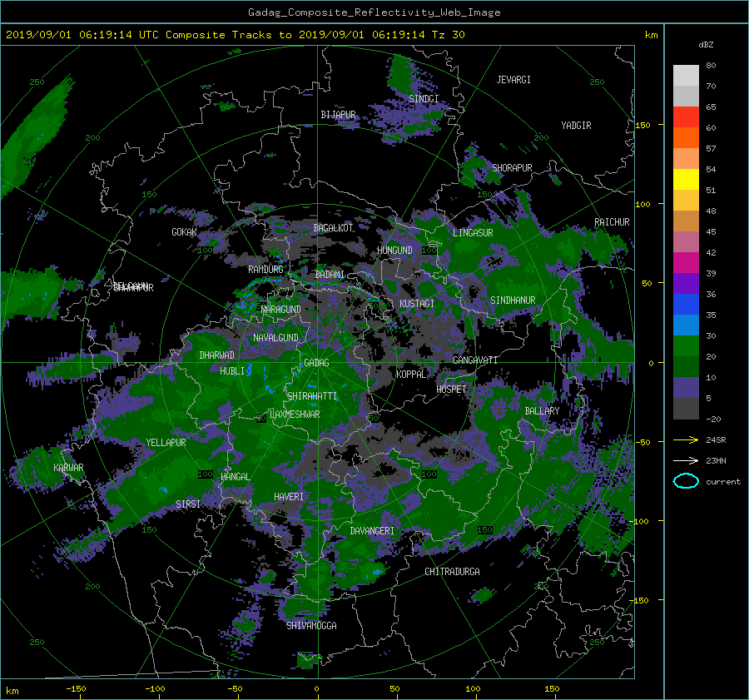Click the BIJAPUR city label

(x=338, y=115)
